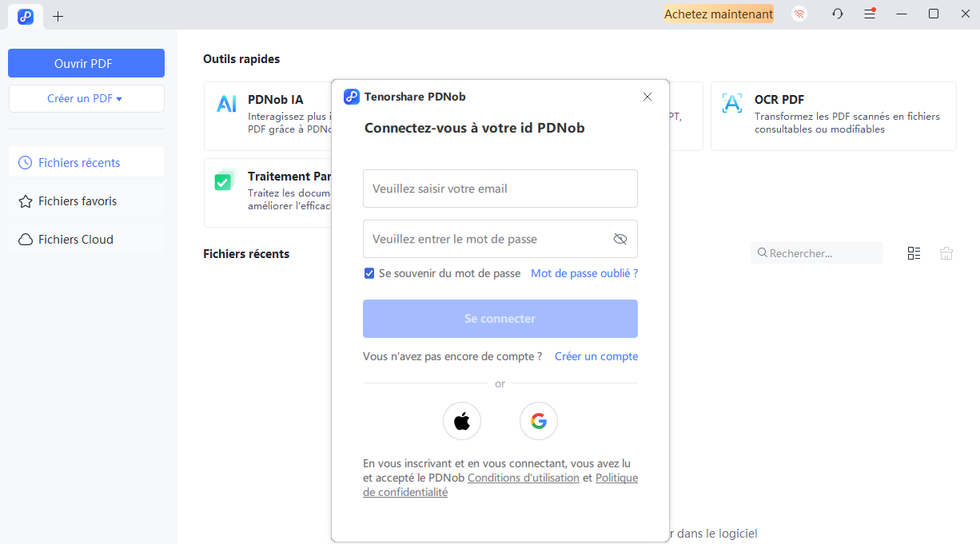Sign in with the Google icon
This screenshot has height=544, width=980.
[x=538, y=421]
